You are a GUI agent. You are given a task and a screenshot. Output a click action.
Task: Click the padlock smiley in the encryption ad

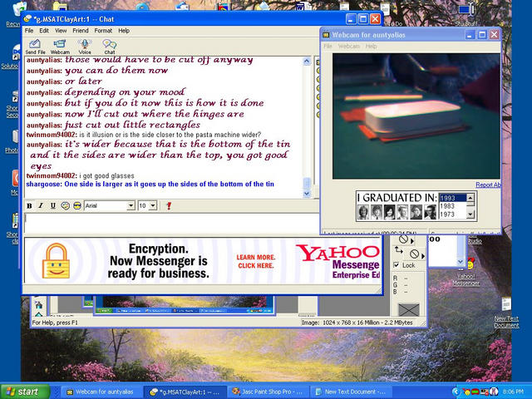coord(56,261)
